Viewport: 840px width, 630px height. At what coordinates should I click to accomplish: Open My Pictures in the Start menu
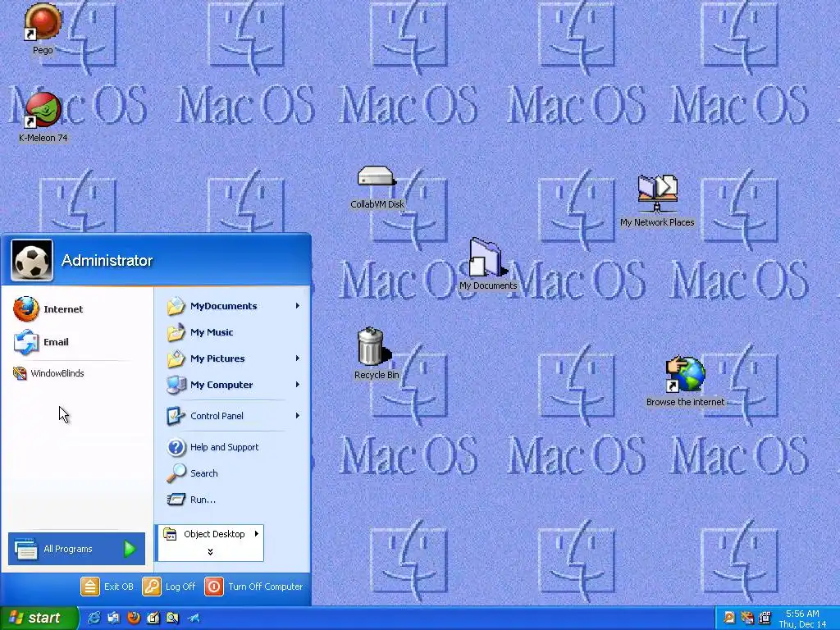pyautogui.click(x=232, y=358)
